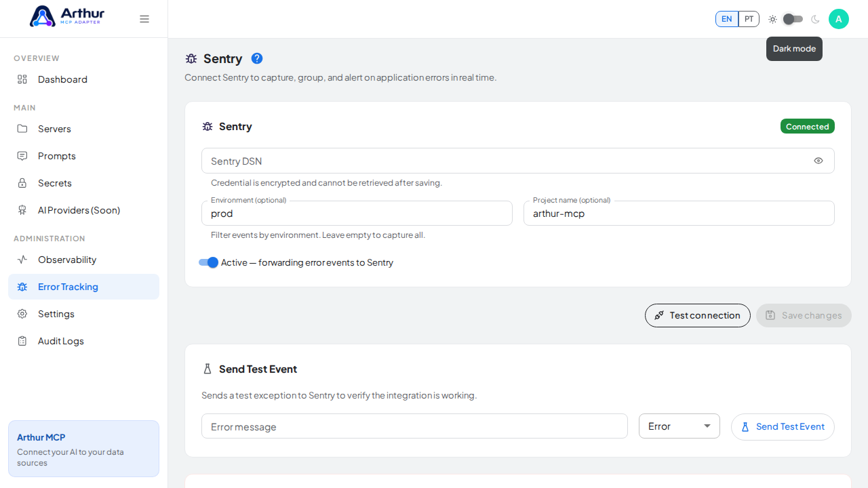Click the Sentry page description text

(x=340, y=77)
